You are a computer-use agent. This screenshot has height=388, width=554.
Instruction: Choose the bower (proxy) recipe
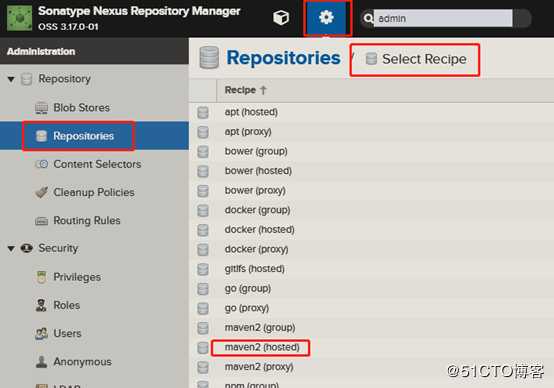(x=255, y=190)
